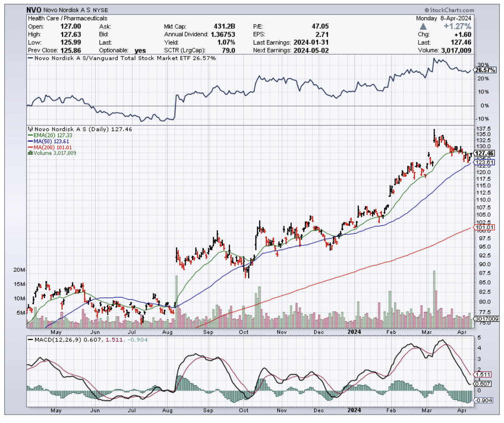Click the red MA(200) legend line marker
Screen dimensions: 504x423
[29, 148]
